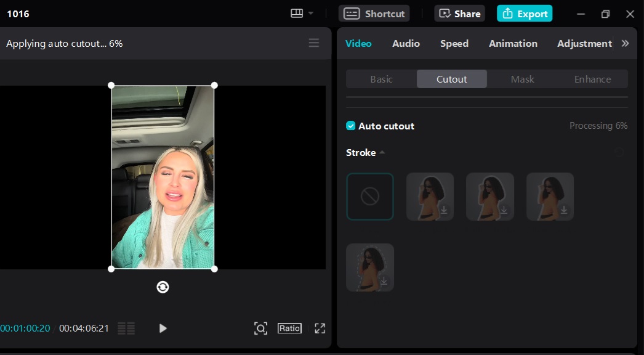Click the Share button
This screenshot has height=355, width=644.
(459, 14)
